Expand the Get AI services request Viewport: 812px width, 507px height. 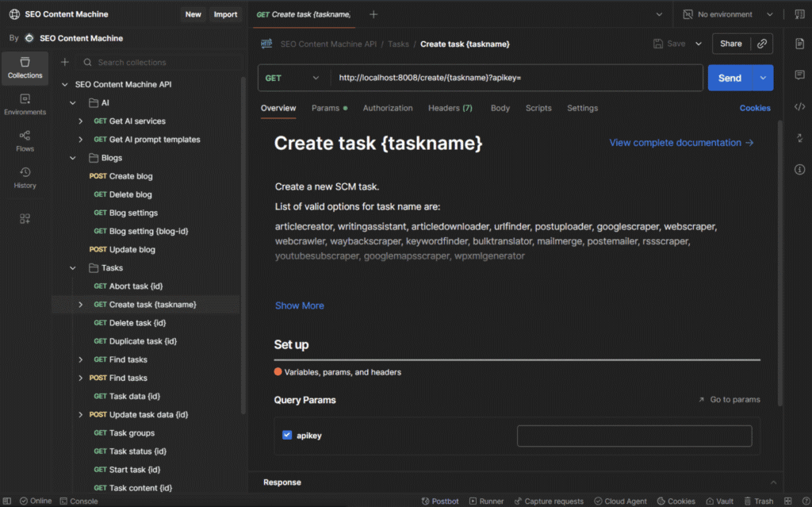coord(81,121)
